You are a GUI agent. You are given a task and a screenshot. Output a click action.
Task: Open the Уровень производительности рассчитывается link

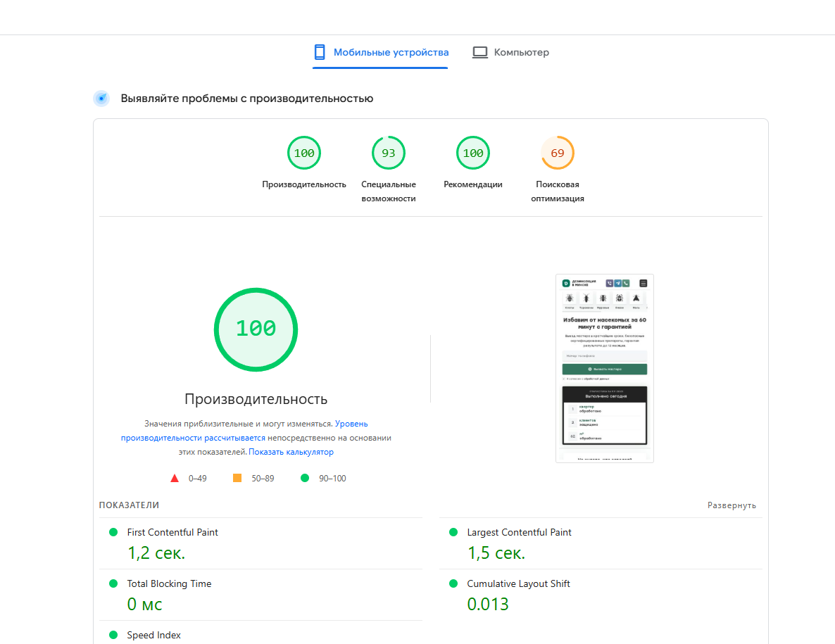coord(244,431)
